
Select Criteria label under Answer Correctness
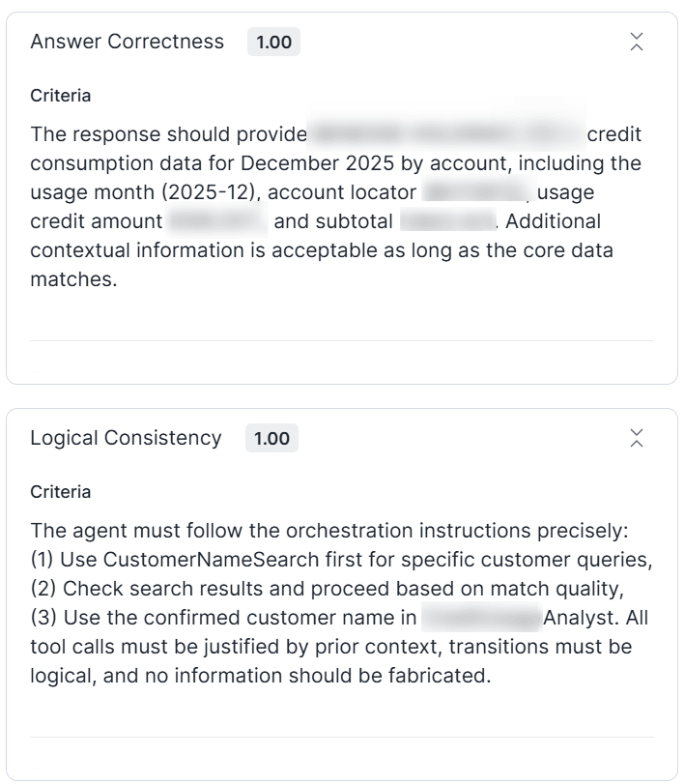point(61,96)
